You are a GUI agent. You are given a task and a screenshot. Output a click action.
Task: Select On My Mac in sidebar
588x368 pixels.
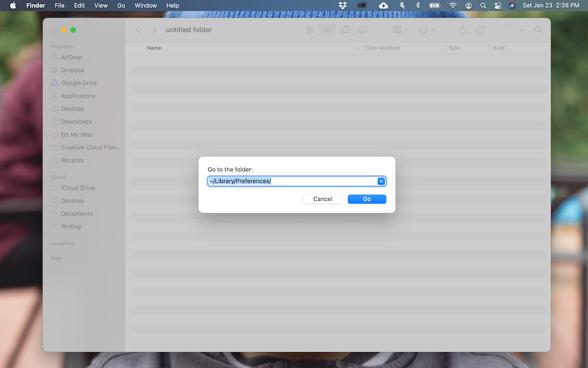click(76, 135)
